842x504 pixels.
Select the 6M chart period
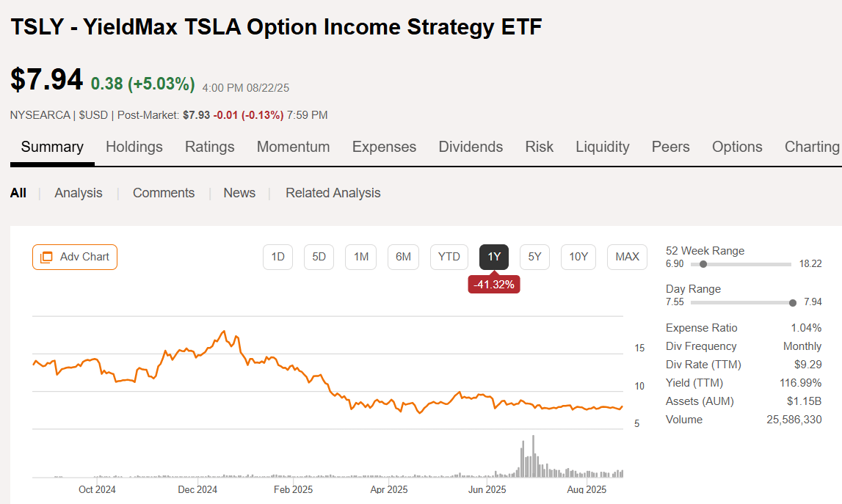pos(403,257)
